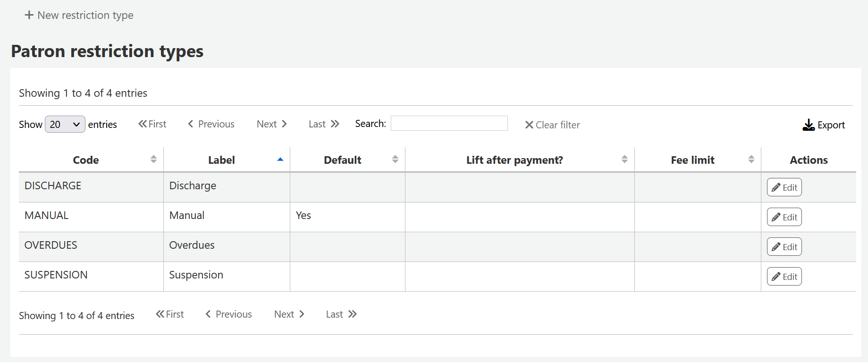
Task: Select the MANUAL code cell
Action: click(91, 217)
